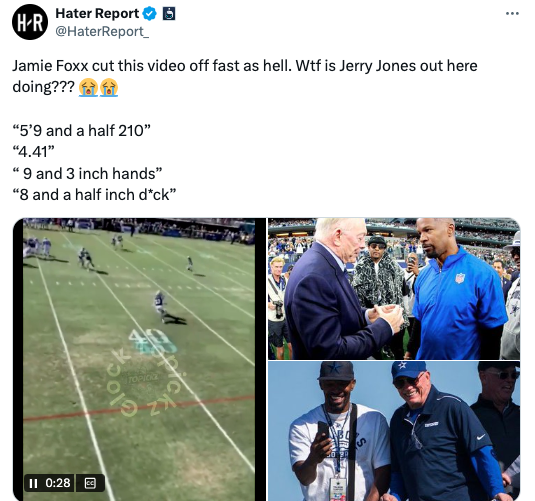Image resolution: width=535 pixels, height=501 pixels.
Task: Pause the video with the pause button
Action: (33, 483)
